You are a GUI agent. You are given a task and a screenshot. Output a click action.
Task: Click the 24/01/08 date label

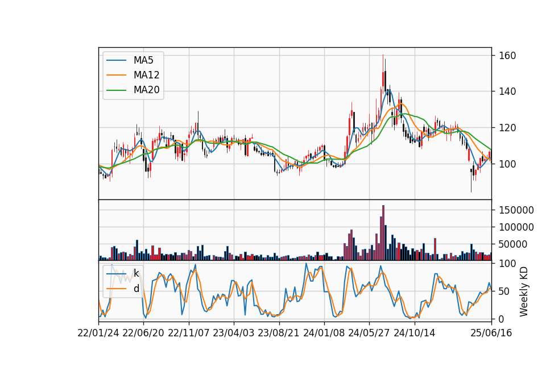point(324,333)
